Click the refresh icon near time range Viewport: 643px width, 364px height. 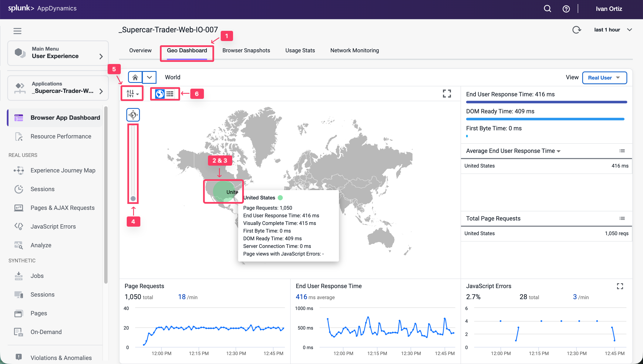(x=576, y=30)
